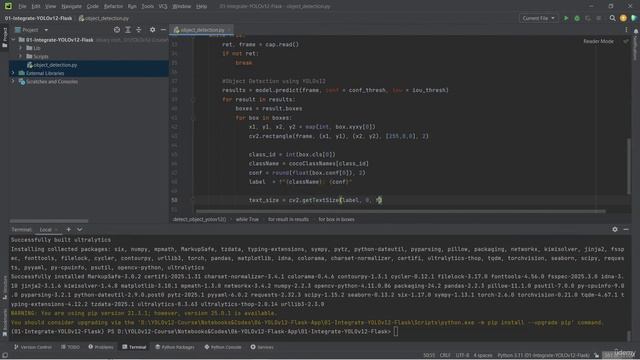This screenshot has width=640, height=360.
Task: Click the editor horizontal scrollbar
Action: click(x=400, y=211)
